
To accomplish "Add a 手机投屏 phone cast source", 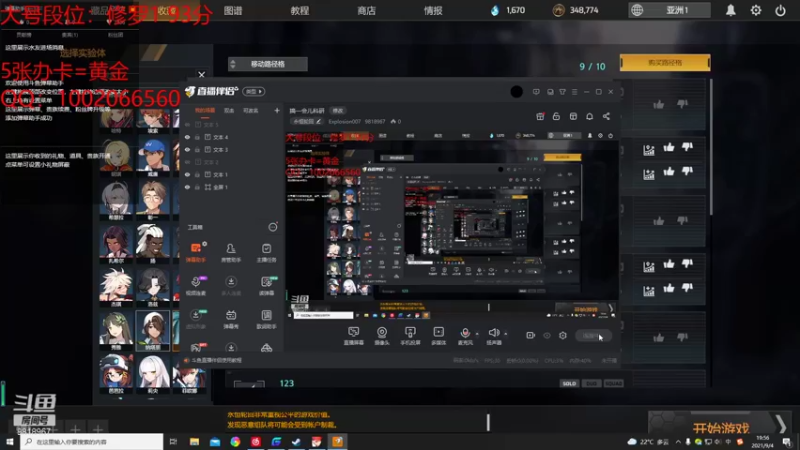I will coord(410,336).
